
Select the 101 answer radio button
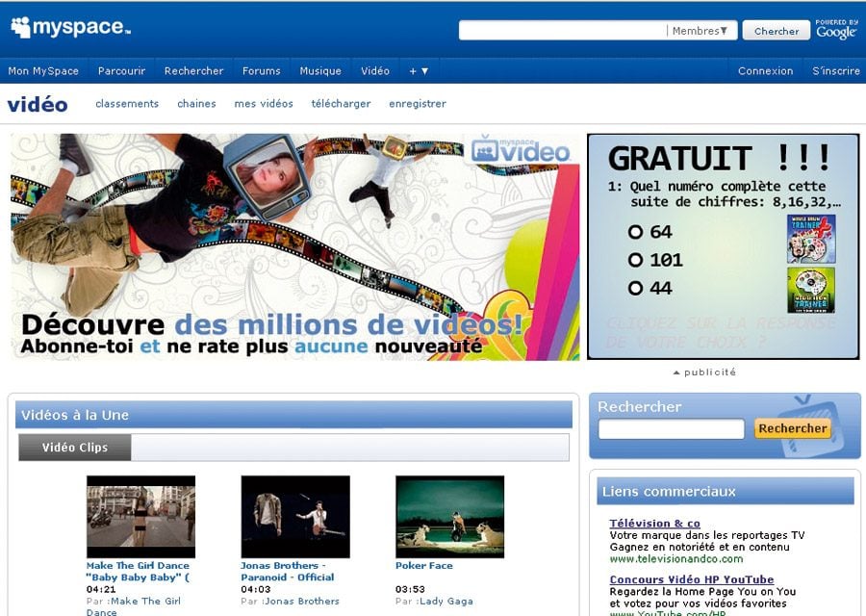(x=635, y=260)
